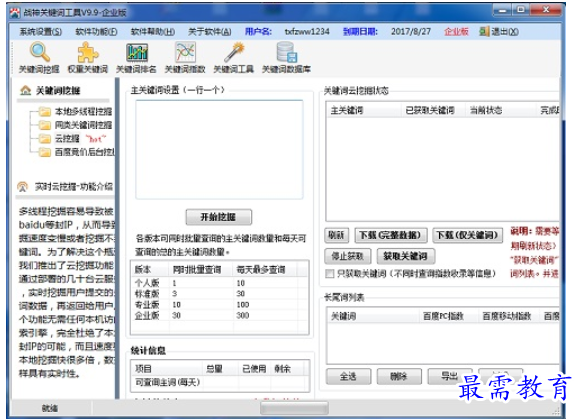The height and width of the screenshot is (419, 580).
Task: Select 同类关键词挖掘 in the tree
Action: (83, 125)
